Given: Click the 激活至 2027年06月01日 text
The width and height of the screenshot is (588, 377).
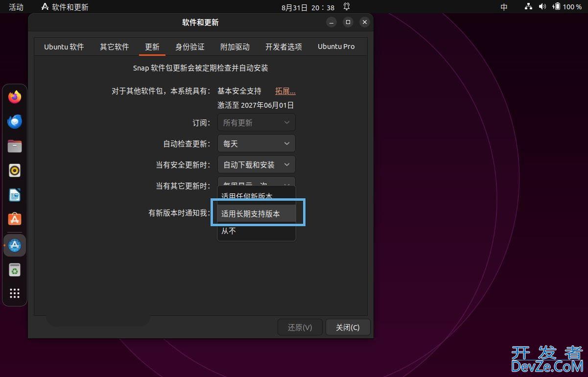Looking at the screenshot, I should coord(256,105).
